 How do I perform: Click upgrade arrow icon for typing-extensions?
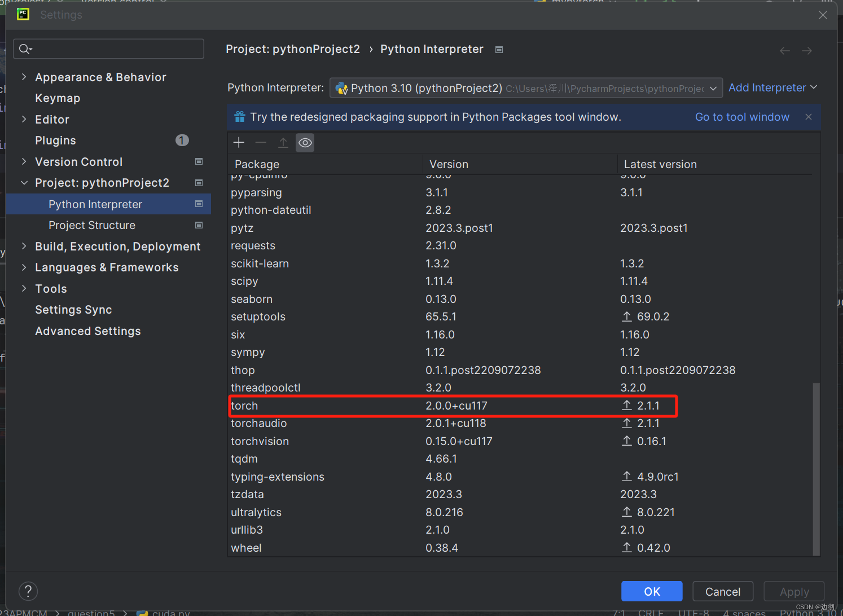(x=627, y=477)
